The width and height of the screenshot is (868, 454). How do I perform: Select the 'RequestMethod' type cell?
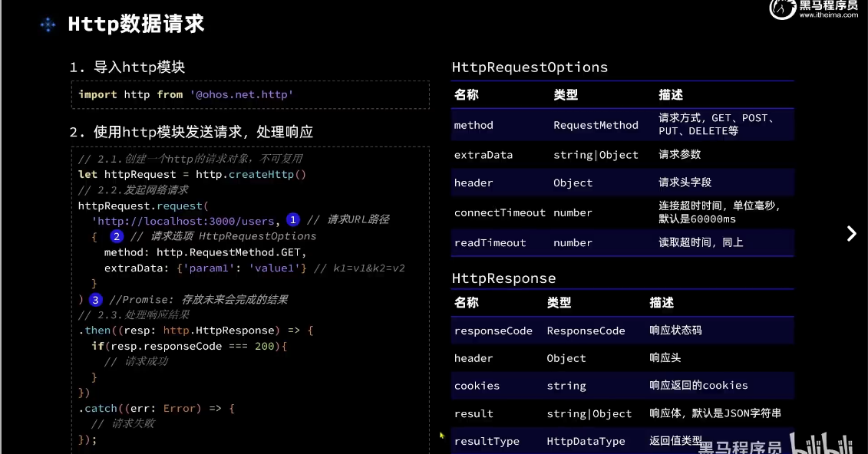pos(596,126)
